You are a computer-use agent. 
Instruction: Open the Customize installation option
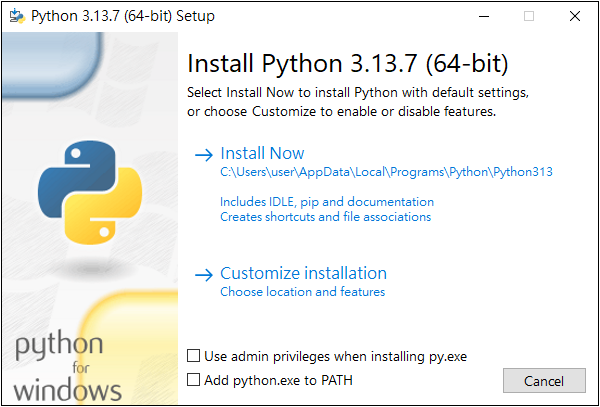click(303, 273)
